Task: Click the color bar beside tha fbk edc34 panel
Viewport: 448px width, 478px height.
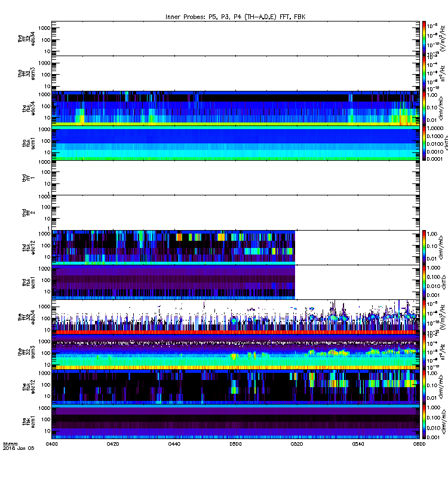Action: [424, 108]
